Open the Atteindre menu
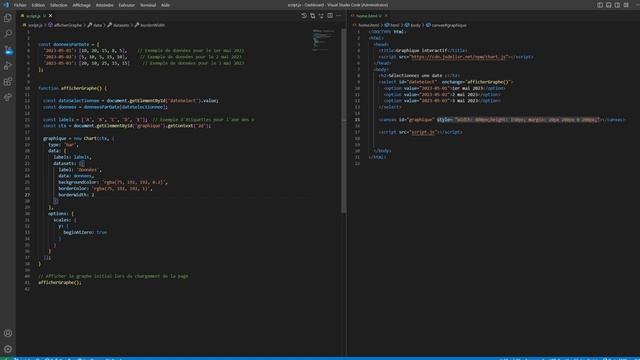 tap(104, 5)
